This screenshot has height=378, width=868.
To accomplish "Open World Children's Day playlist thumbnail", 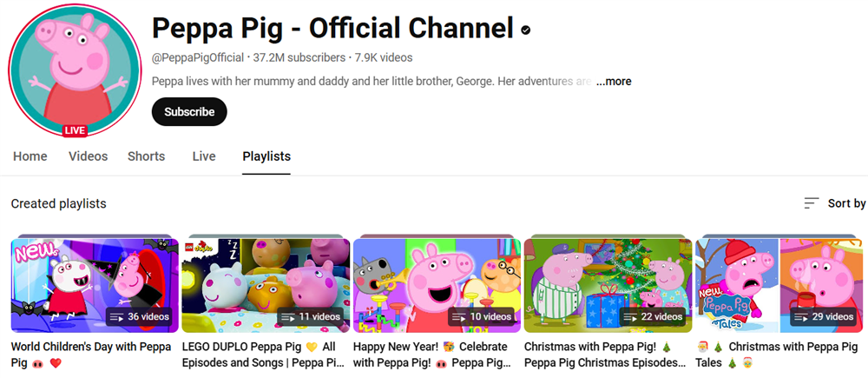I will point(95,285).
